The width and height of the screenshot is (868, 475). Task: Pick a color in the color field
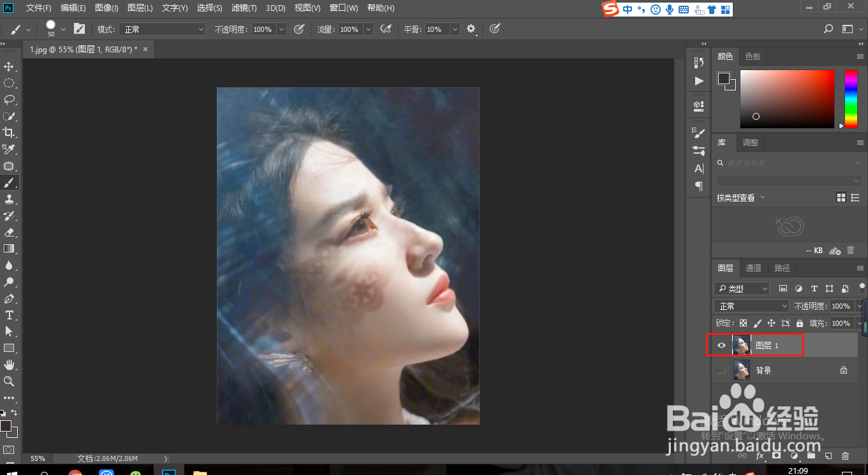(787, 99)
